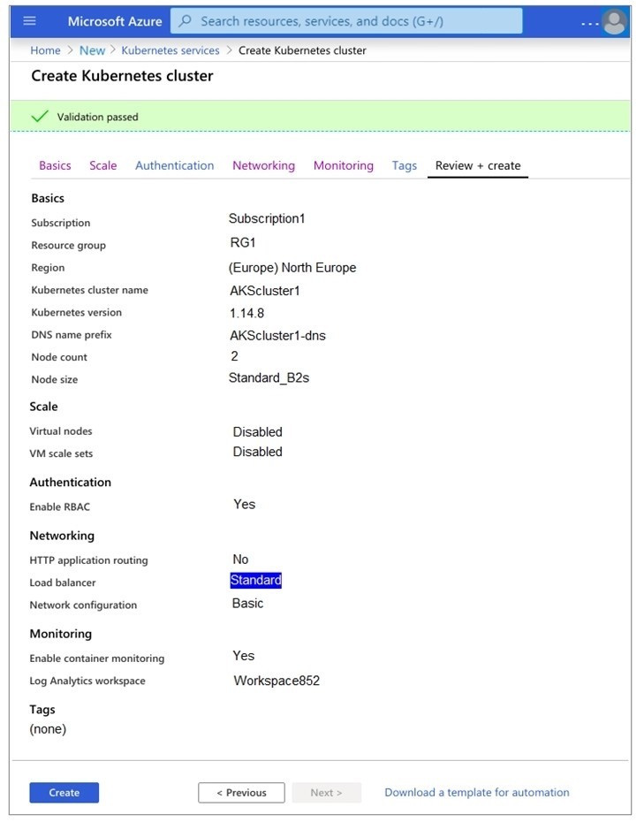
Task: Download a template for automation
Action: [x=476, y=793]
